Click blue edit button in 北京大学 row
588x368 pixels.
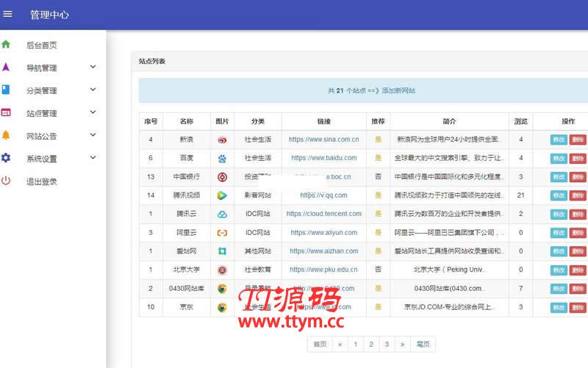point(559,270)
